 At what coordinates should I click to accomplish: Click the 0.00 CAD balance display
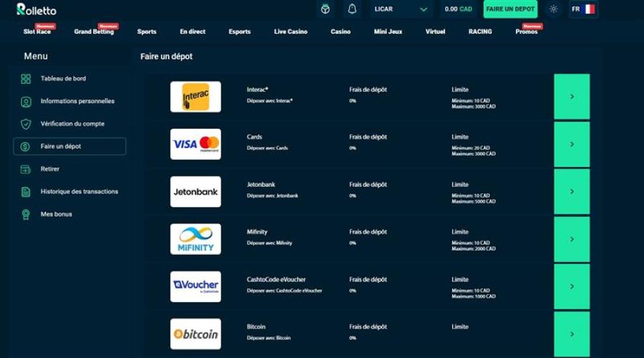click(458, 9)
